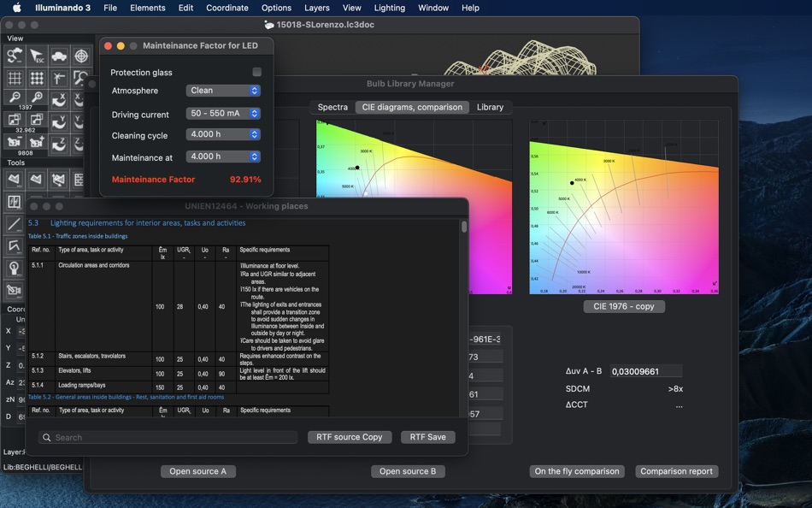Click the camera minus icon above 9808
This screenshot has height=508, width=812.
coord(15,141)
